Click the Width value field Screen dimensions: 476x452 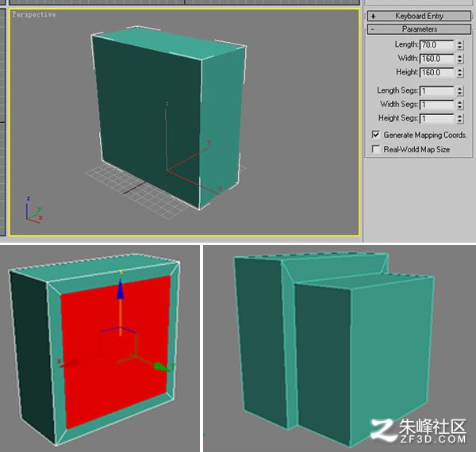pos(437,59)
